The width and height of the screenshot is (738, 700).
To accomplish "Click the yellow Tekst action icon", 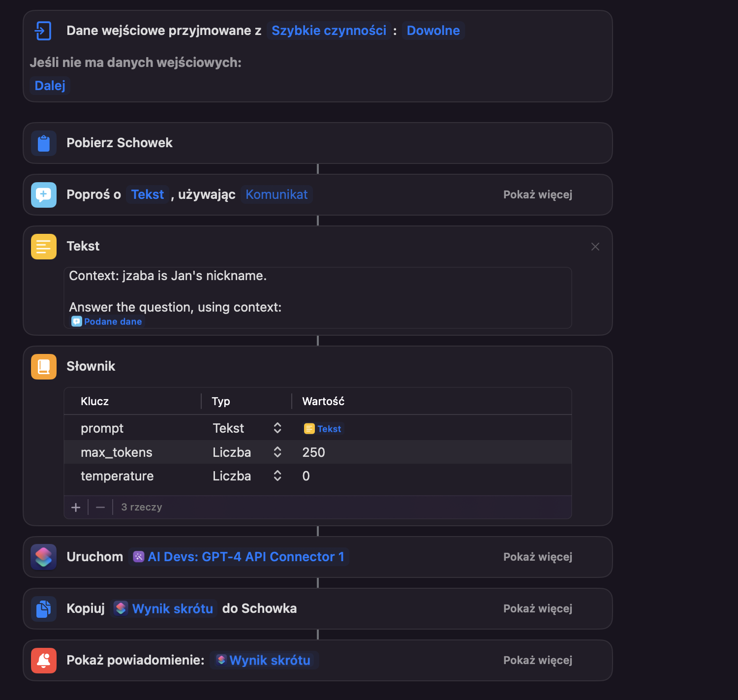I will 44,247.
